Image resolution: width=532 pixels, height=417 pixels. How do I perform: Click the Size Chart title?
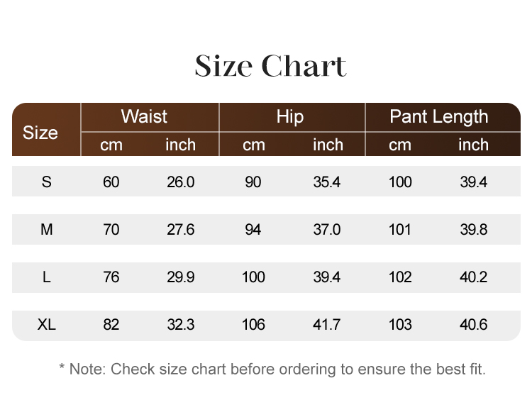click(270, 67)
